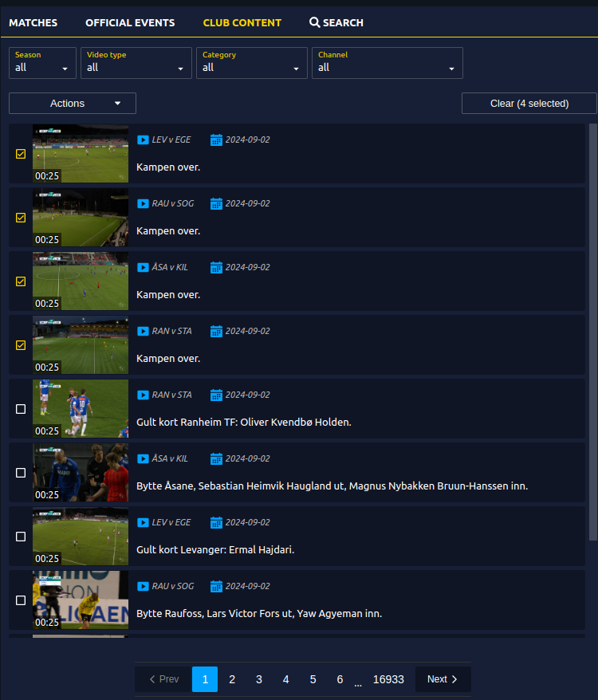The width and height of the screenshot is (598, 700).
Task: Click play icon in Bytte Raufoss row
Action: [143, 587]
